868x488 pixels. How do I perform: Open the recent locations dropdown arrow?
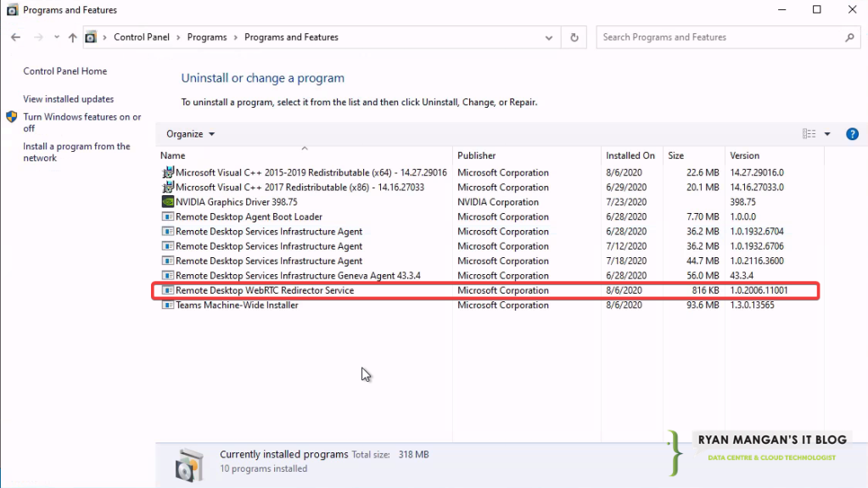click(57, 37)
